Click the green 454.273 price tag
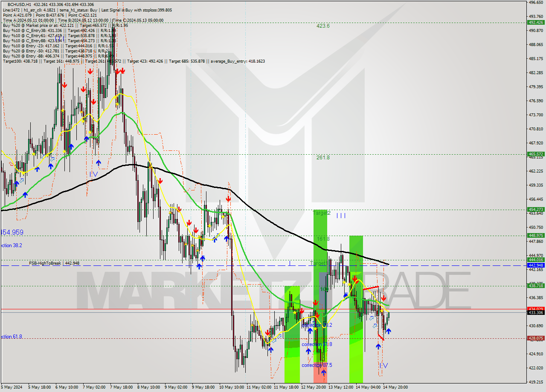This screenshot has width=546, height=392. 536,210
